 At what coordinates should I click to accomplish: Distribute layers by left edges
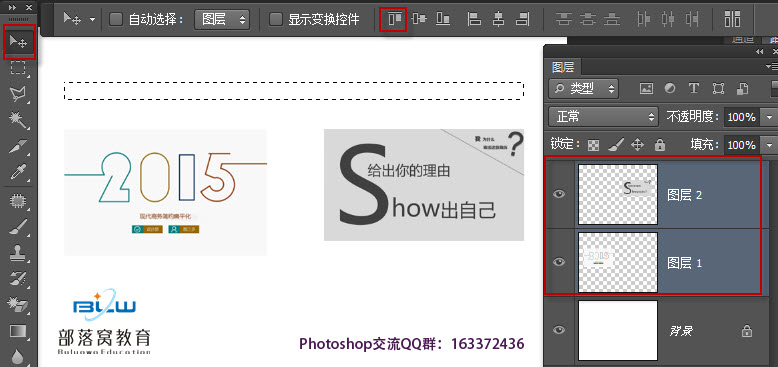pos(644,19)
